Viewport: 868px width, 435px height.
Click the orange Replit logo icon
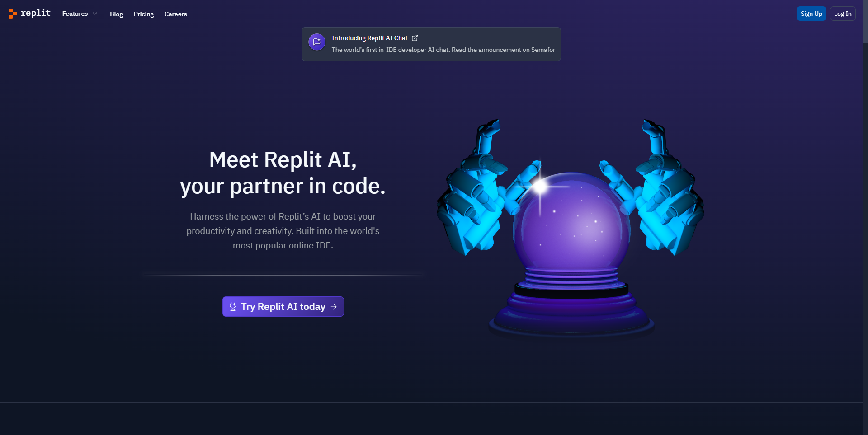(x=13, y=14)
